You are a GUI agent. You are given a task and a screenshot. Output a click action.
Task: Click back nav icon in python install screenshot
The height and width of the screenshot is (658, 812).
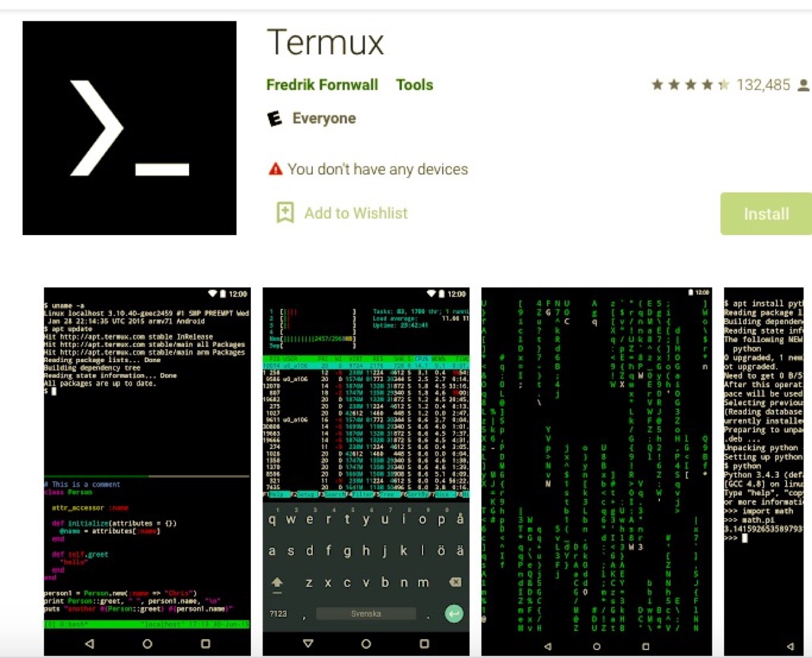point(790,646)
